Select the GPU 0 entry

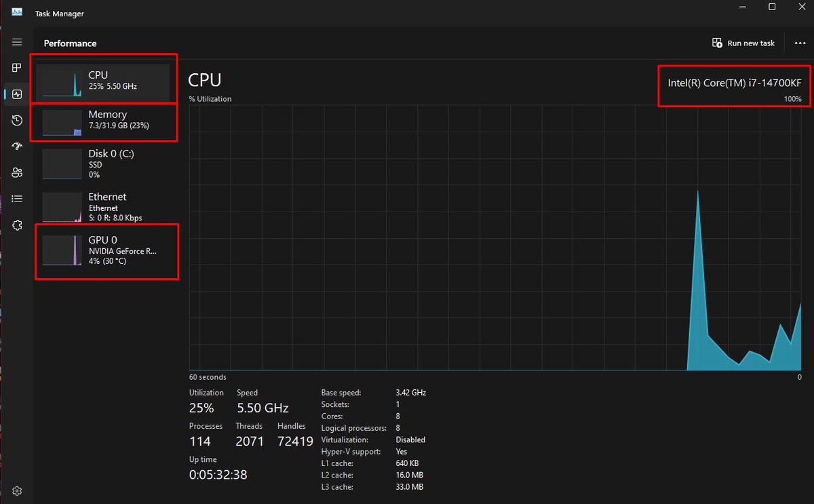tap(102, 250)
